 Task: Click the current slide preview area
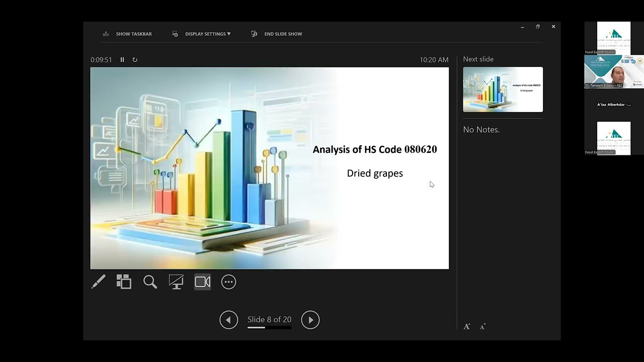pos(269,168)
